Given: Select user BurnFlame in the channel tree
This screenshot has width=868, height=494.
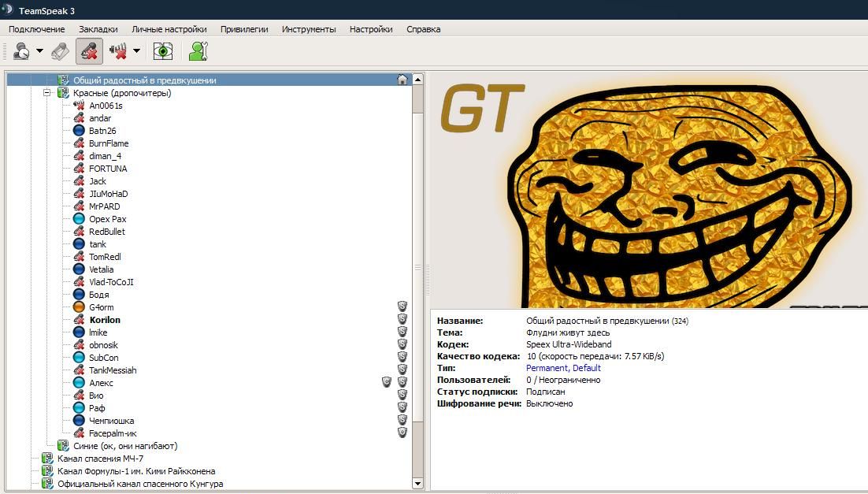Looking at the screenshot, I should [x=109, y=143].
